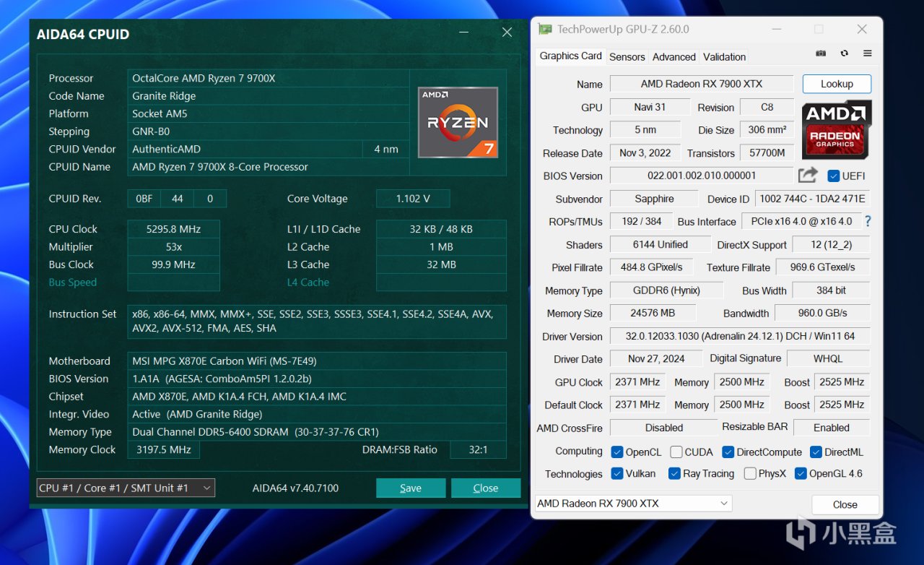
Task: Click the Transistors value 57700M
Action: (767, 153)
